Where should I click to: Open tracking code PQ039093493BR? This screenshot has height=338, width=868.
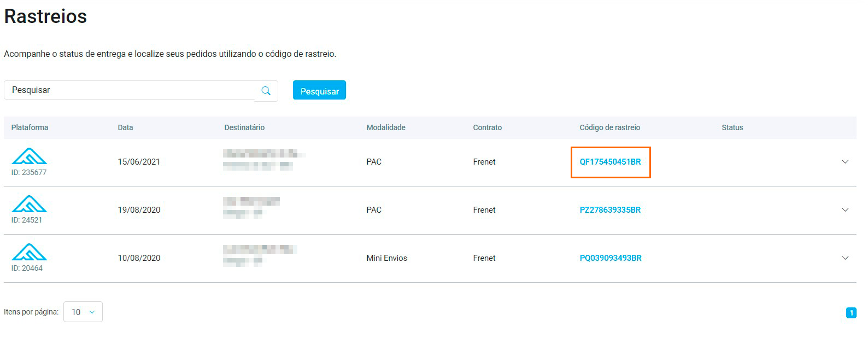(x=611, y=258)
